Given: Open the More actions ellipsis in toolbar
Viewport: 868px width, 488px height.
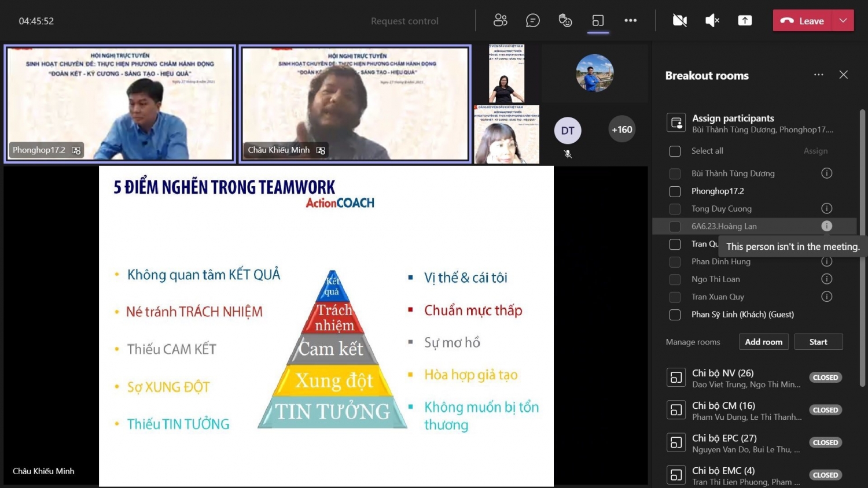Looking at the screenshot, I should point(630,21).
